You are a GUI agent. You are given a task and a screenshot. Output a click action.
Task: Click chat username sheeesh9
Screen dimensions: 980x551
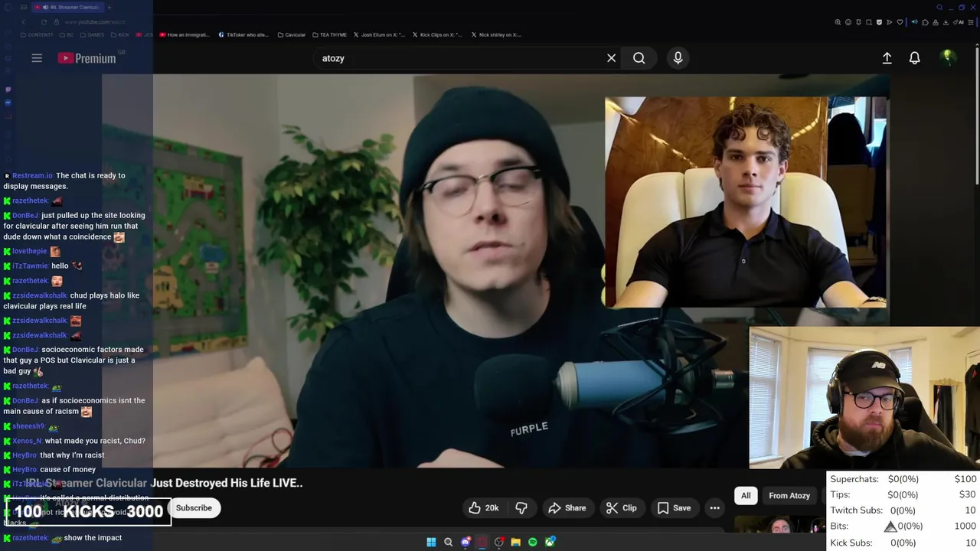pos(28,426)
